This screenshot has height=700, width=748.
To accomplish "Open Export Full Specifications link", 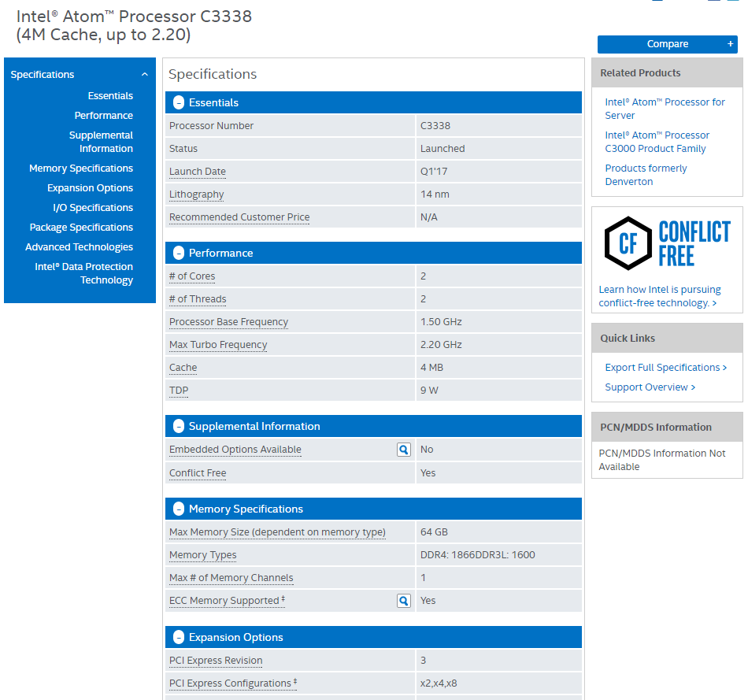I will click(666, 368).
